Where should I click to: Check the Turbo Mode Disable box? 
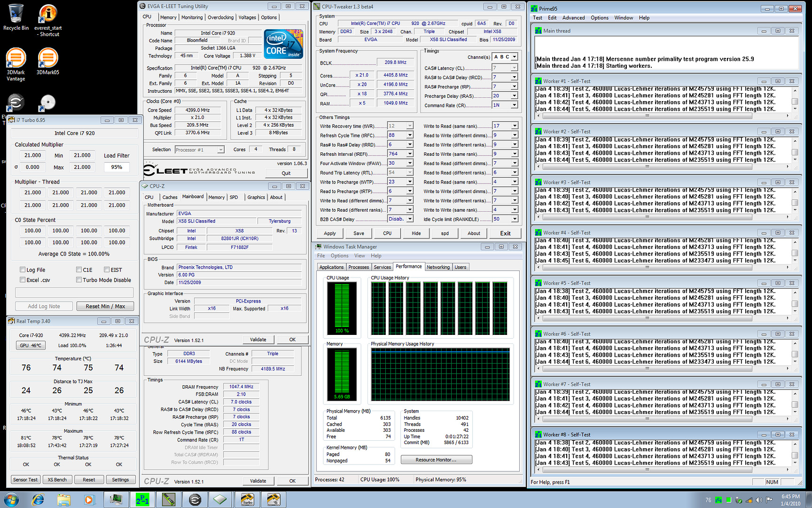(x=79, y=279)
